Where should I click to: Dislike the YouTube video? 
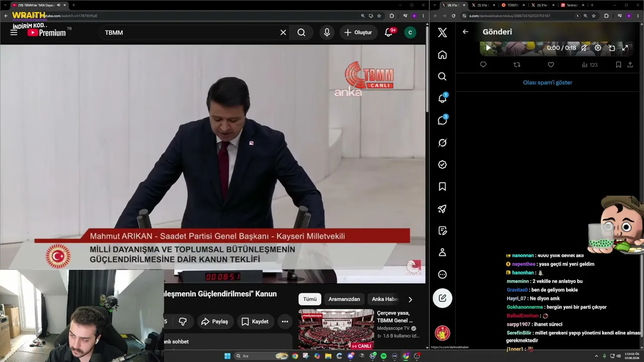[x=183, y=322]
